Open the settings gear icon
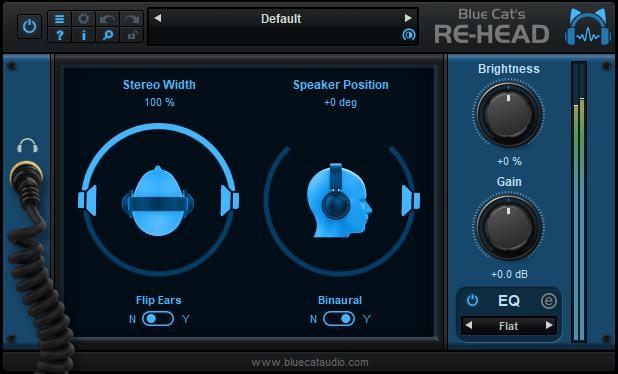 click(84, 19)
